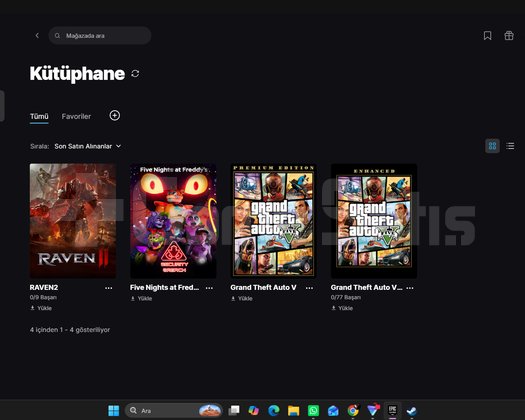The height and width of the screenshot is (420, 525).
Task: Click the Epic Games Launcher taskbar icon
Action: click(x=392, y=410)
